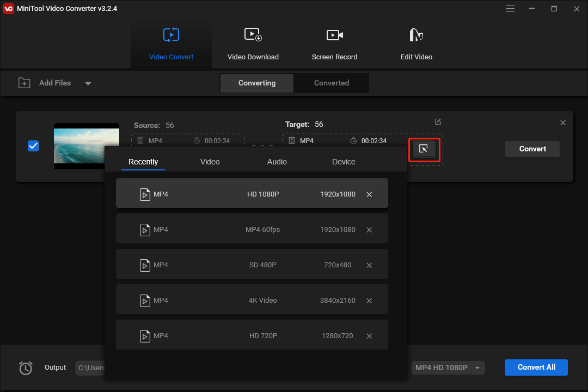This screenshot has height=392, width=588.
Task: Open MP4 HD 1080P output format dropdown
Action: (448, 367)
